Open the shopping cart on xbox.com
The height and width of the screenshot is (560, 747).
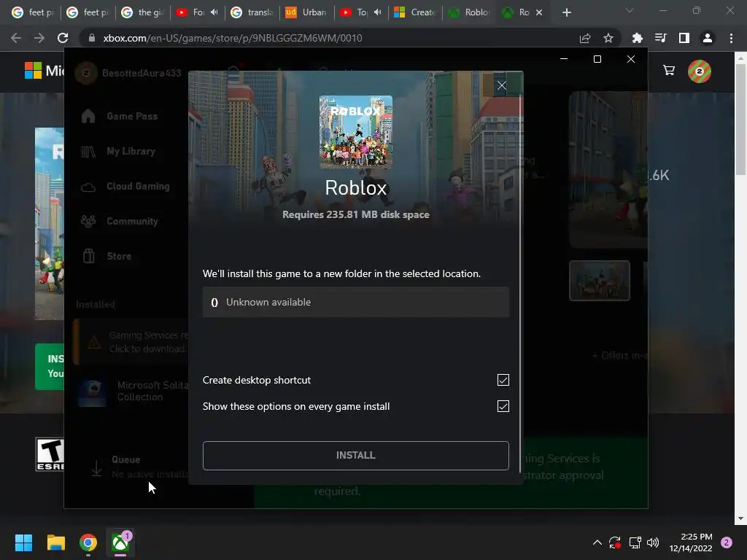[x=669, y=71]
